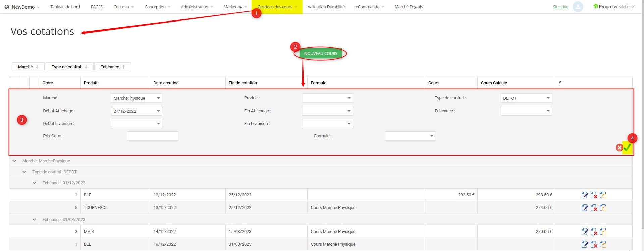
Task: Copy the TOURNESOL quotation row
Action: 603,208
